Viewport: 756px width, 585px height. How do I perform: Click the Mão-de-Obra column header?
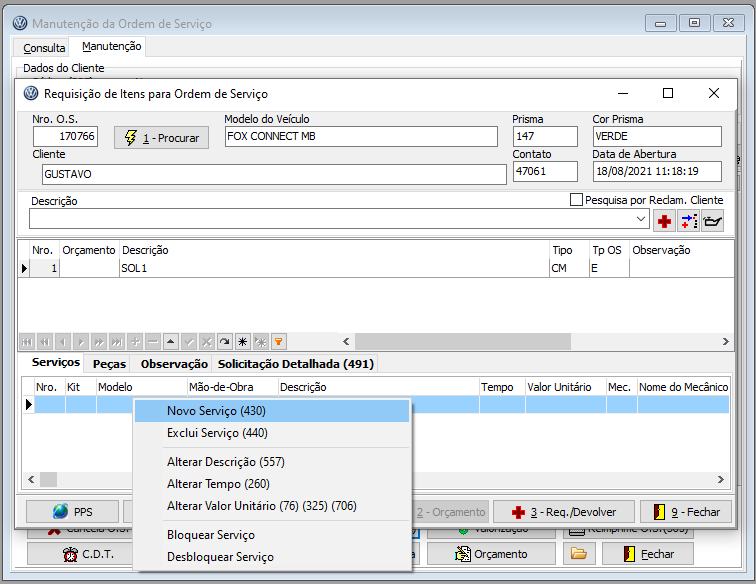click(233, 387)
